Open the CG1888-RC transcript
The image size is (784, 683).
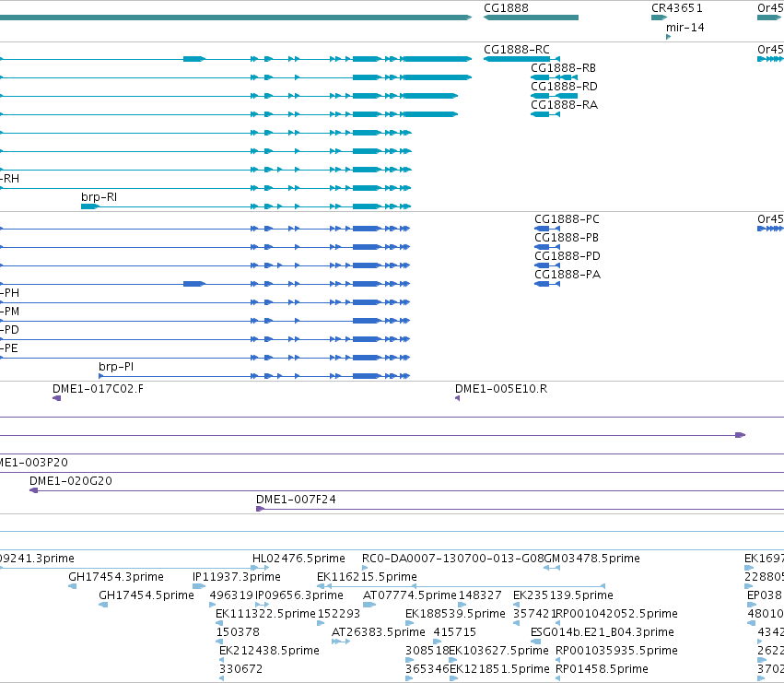click(521, 59)
